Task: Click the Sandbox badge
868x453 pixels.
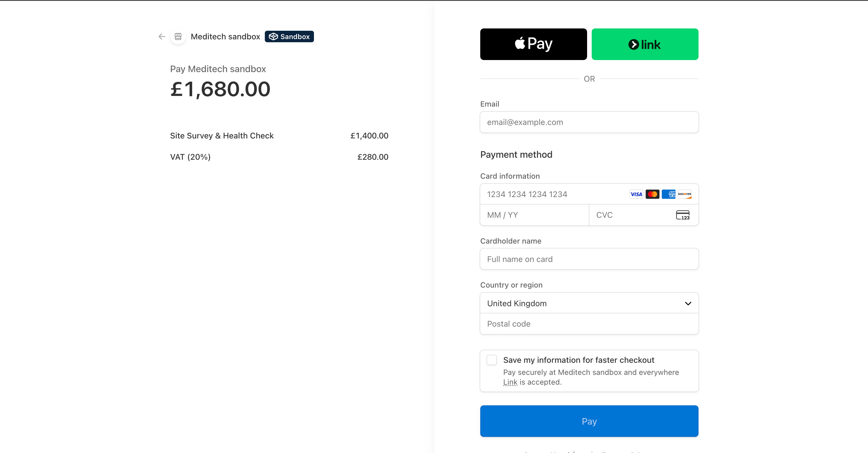Action: [289, 36]
